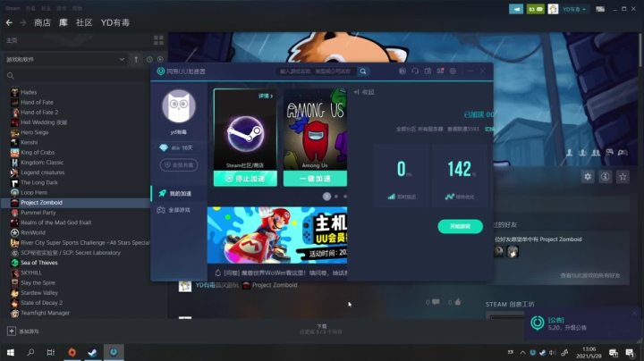Select King of Crabs in library
Screen dimensions: 644x361
(x=38, y=152)
